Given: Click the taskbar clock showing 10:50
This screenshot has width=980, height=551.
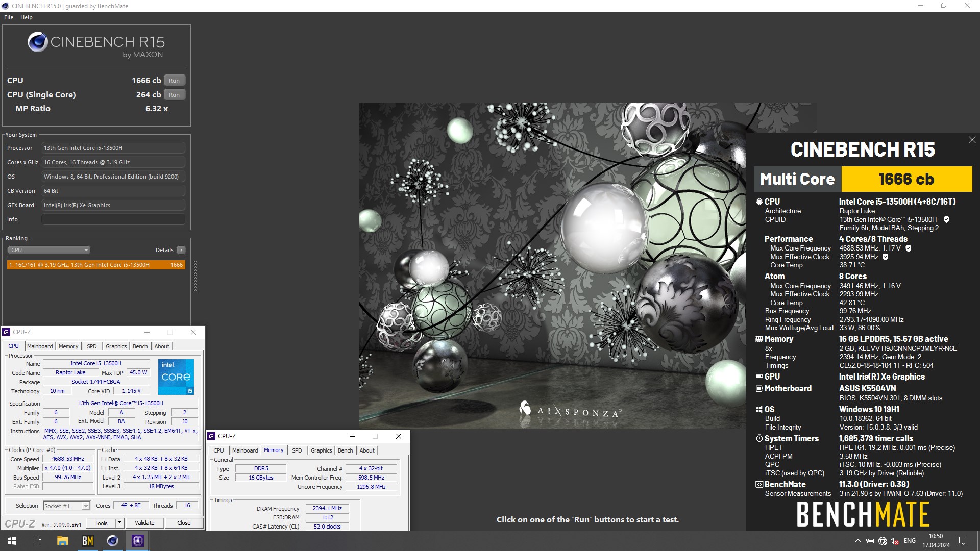Looking at the screenshot, I should 936,541.
